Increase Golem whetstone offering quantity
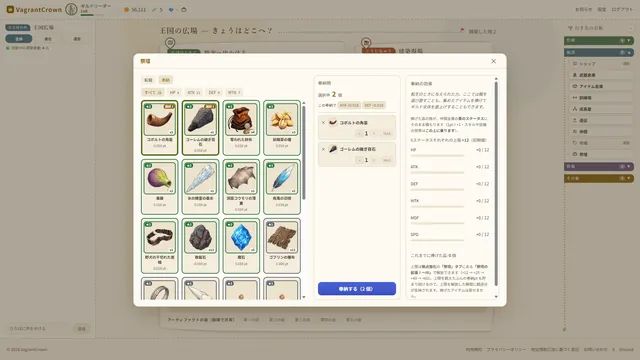Viewport: 640px width, 360px height. pos(374,160)
